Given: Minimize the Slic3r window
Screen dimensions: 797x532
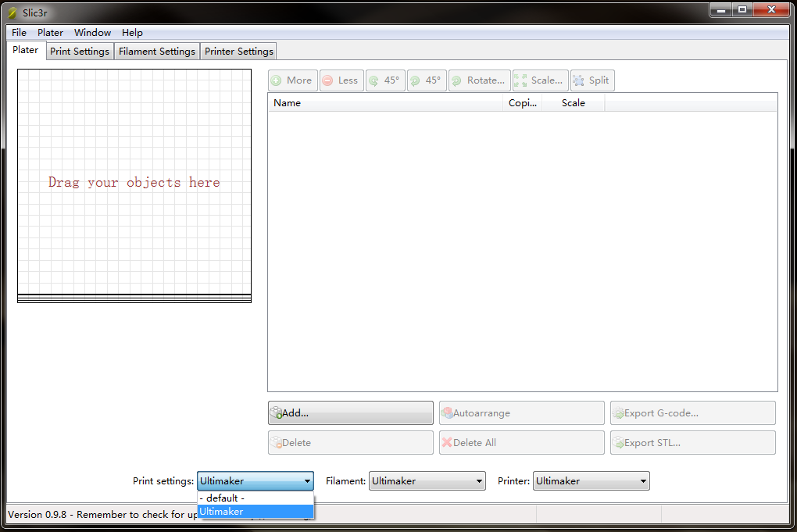Looking at the screenshot, I should click(x=720, y=9).
